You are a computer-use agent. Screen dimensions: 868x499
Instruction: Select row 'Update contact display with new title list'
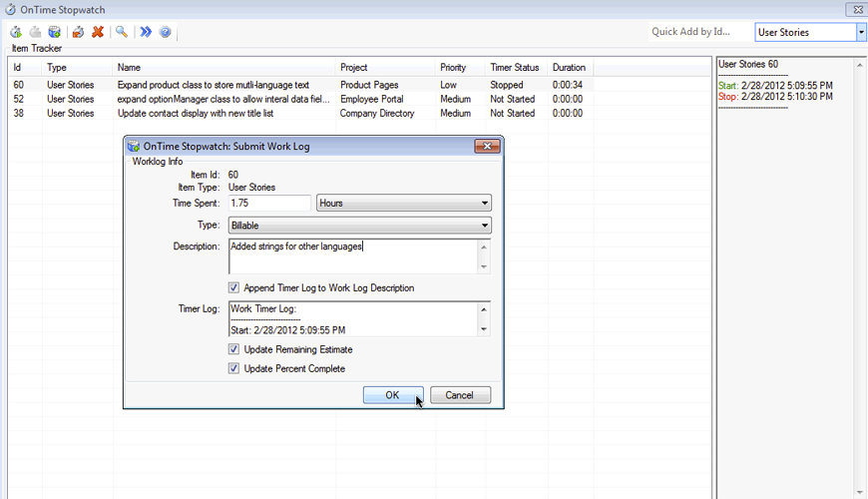point(301,113)
